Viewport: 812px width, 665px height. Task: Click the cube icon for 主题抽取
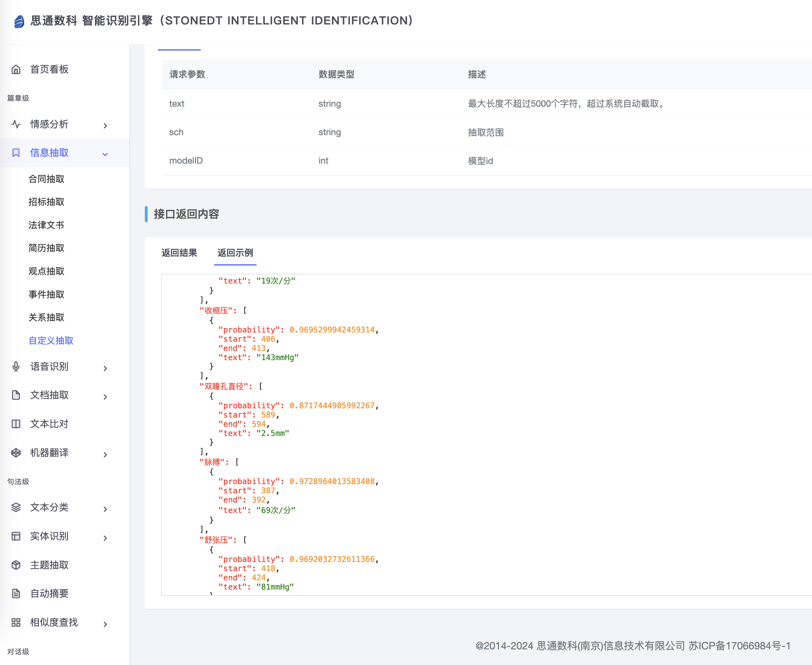[x=16, y=565]
